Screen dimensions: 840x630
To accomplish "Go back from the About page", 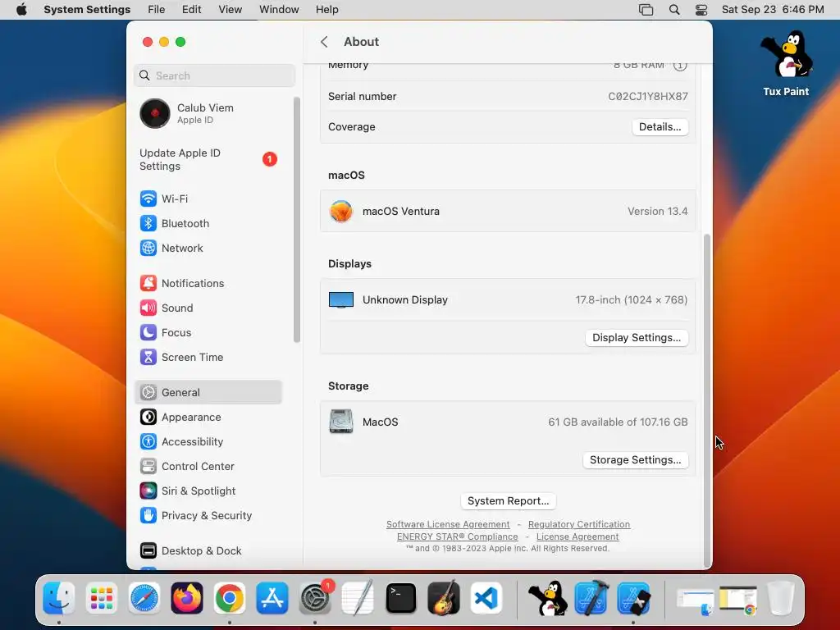I will [x=324, y=42].
